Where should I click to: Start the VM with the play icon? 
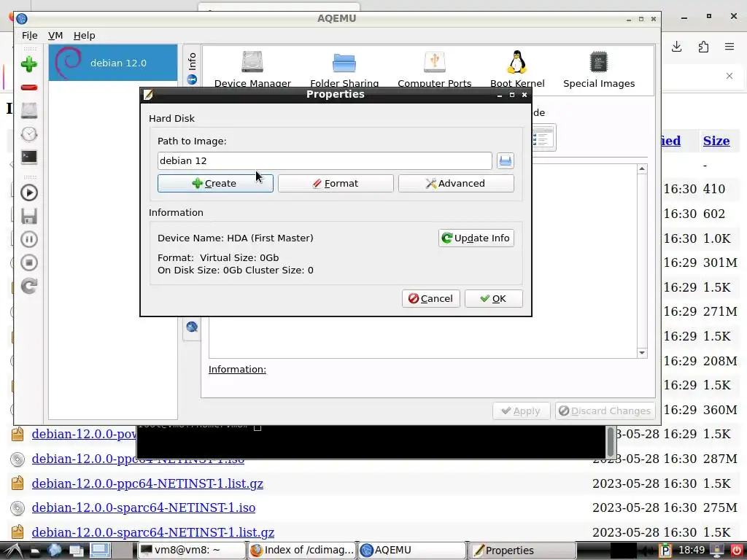pos(29,192)
